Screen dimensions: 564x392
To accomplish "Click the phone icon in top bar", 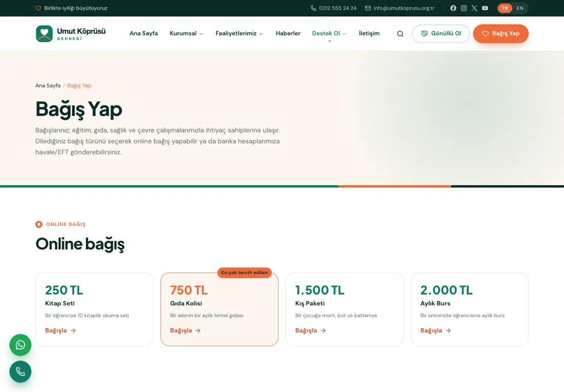I will [313, 8].
